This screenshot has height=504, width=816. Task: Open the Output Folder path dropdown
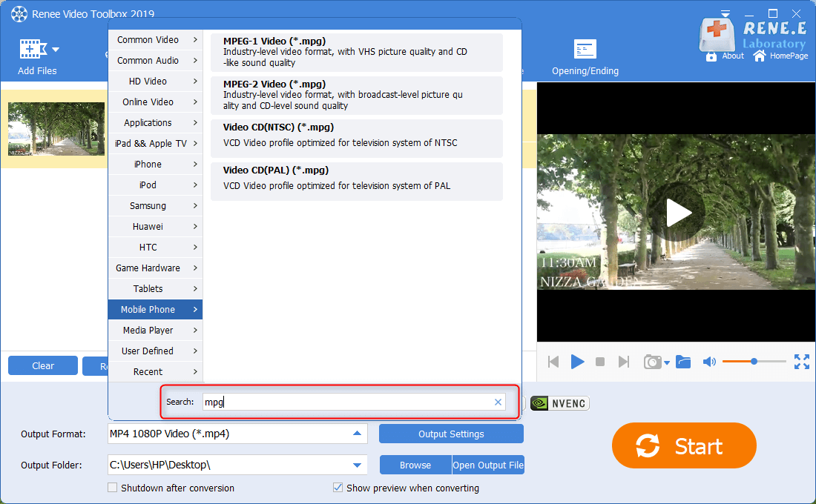[x=357, y=465]
